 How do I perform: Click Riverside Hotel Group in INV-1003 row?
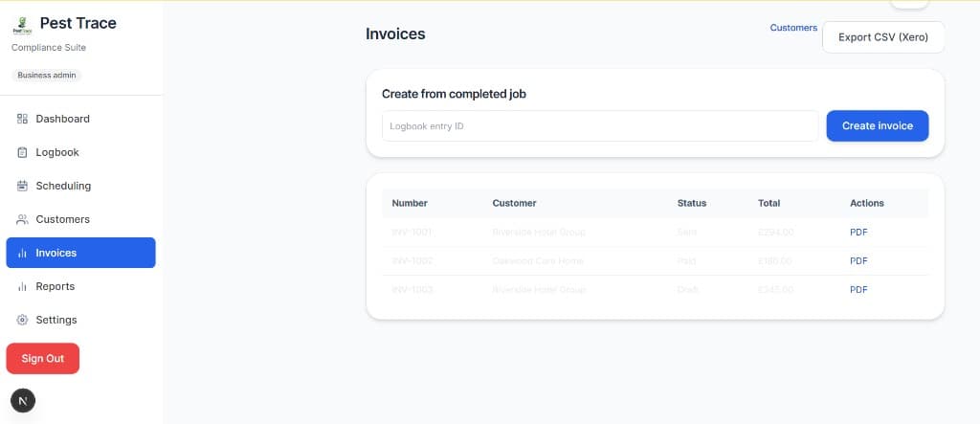(x=539, y=290)
